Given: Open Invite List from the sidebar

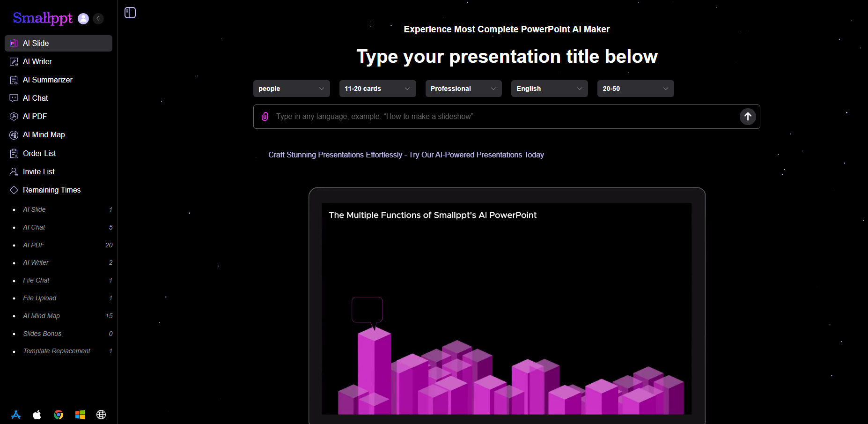Looking at the screenshot, I should (59, 171).
